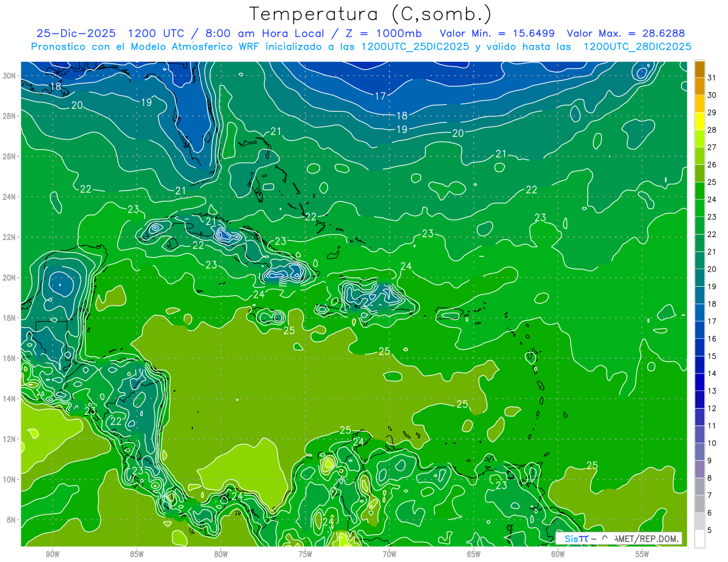Click the 14N latitude axis label
The image size is (728, 562).
coord(10,398)
